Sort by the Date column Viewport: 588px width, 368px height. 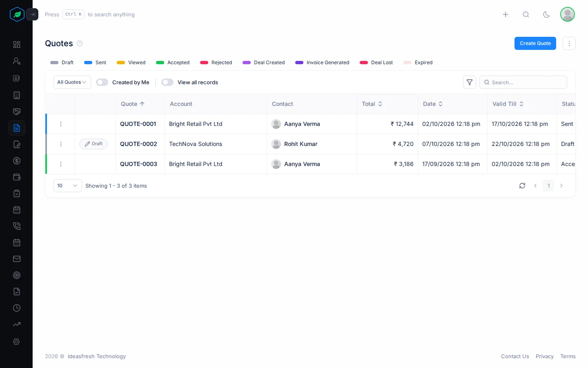click(433, 104)
